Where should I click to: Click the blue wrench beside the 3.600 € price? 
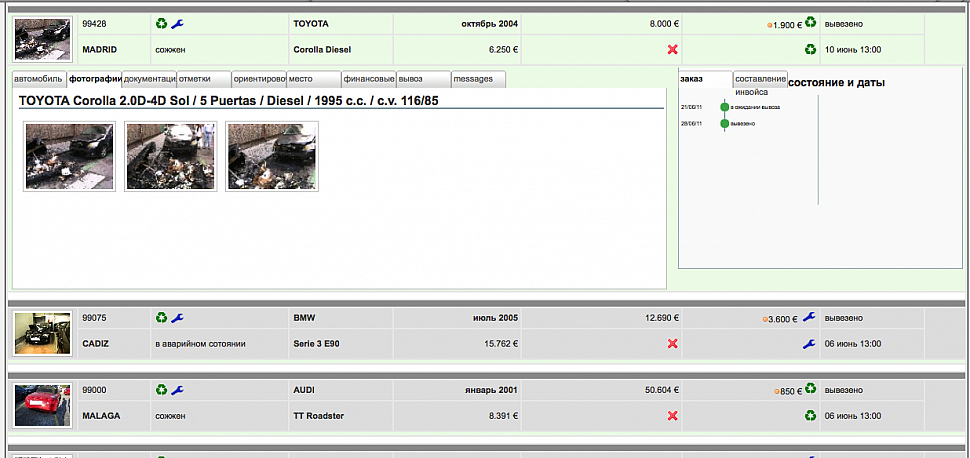click(x=809, y=318)
